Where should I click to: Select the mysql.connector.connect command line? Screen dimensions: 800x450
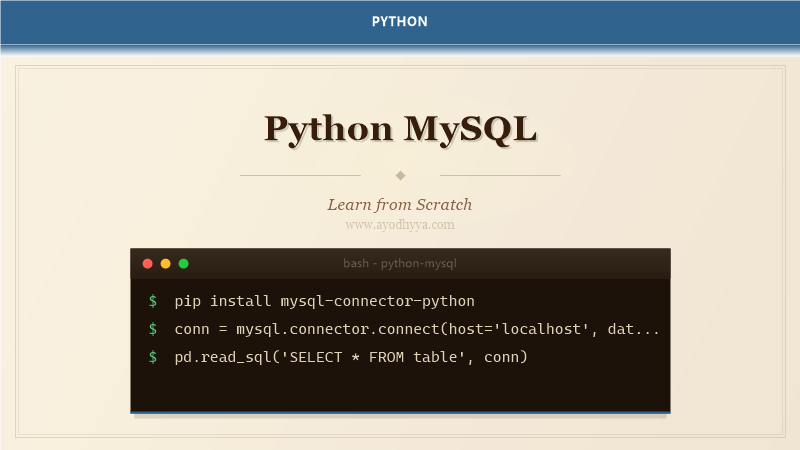416,329
